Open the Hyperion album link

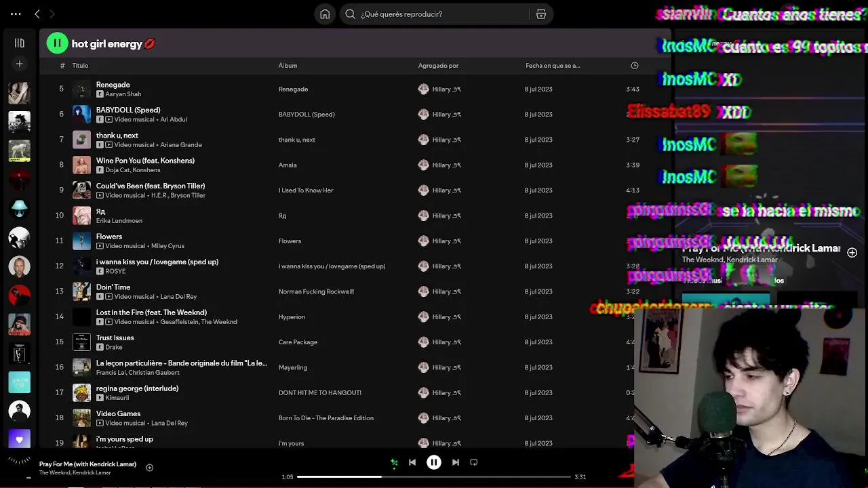coord(292,317)
